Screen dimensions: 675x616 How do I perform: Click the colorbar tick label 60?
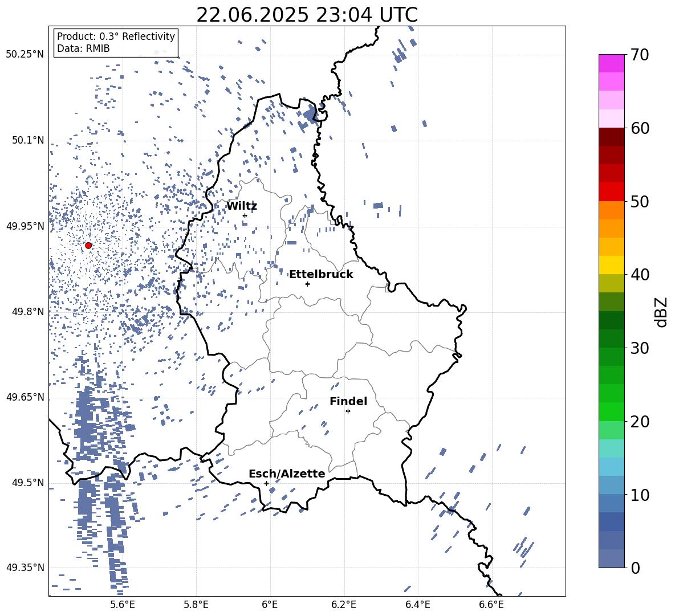pos(640,128)
